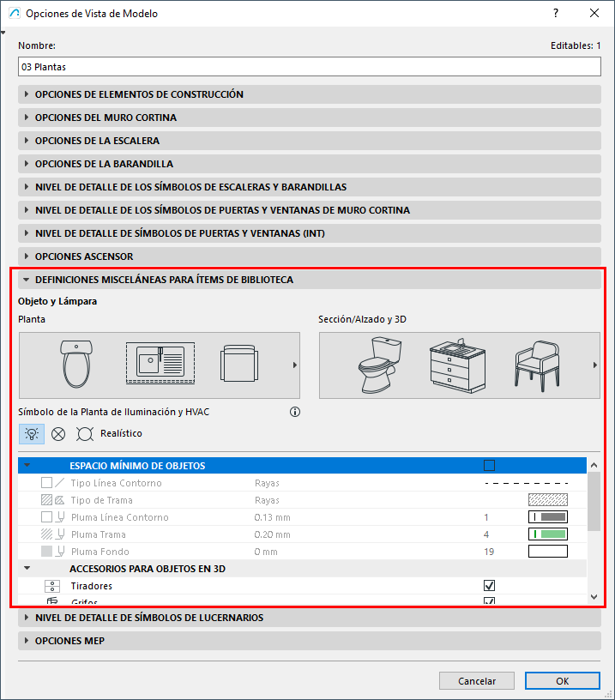
Task: Expand Opciones Ascensor panel
Action: coord(310,256)
